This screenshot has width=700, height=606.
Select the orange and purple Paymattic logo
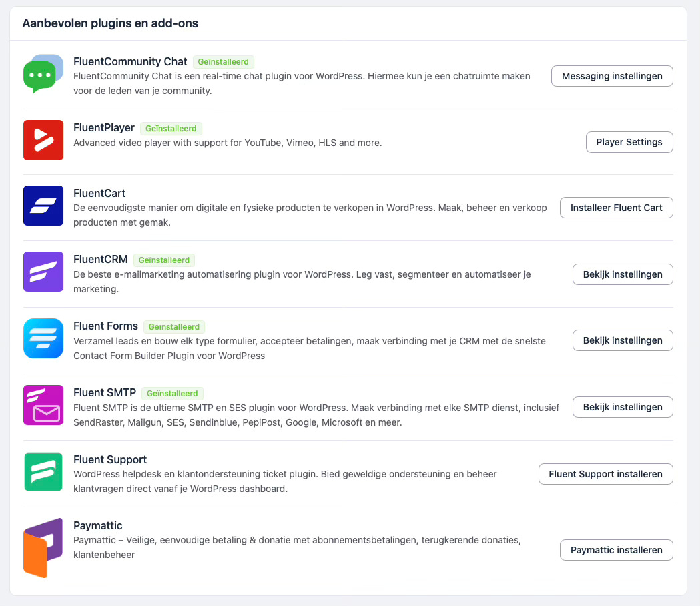(43, 547)
